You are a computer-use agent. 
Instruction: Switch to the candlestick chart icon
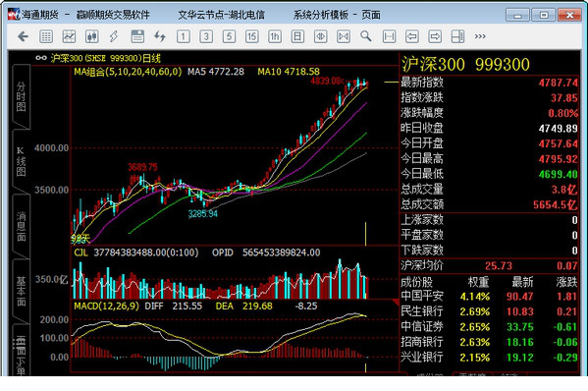pyautogui.click(x=92, y=36)
